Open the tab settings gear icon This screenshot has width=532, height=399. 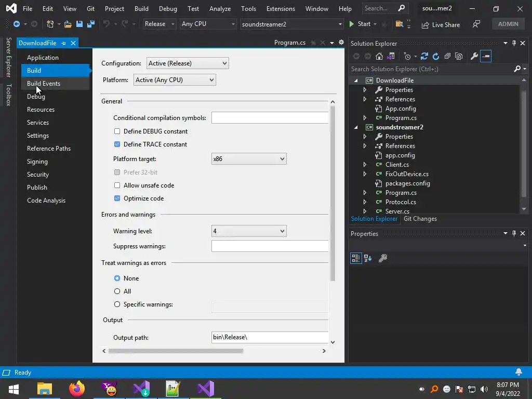(341, 43)
